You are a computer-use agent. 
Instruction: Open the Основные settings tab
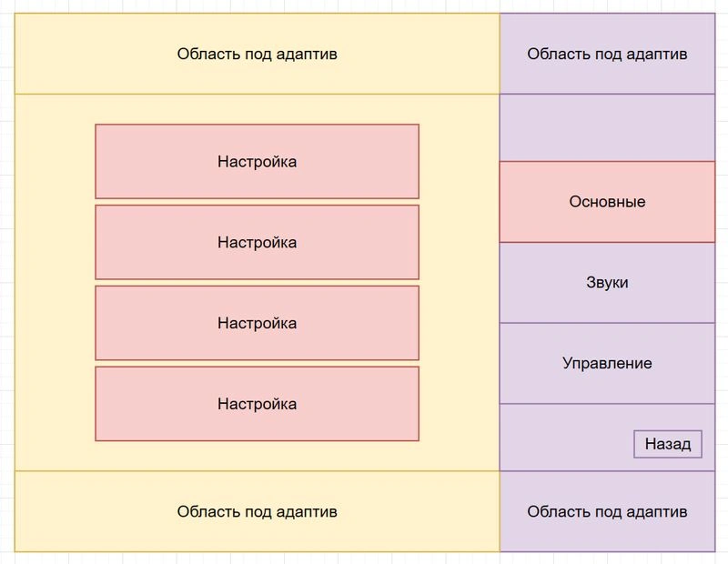click(607, 201)
